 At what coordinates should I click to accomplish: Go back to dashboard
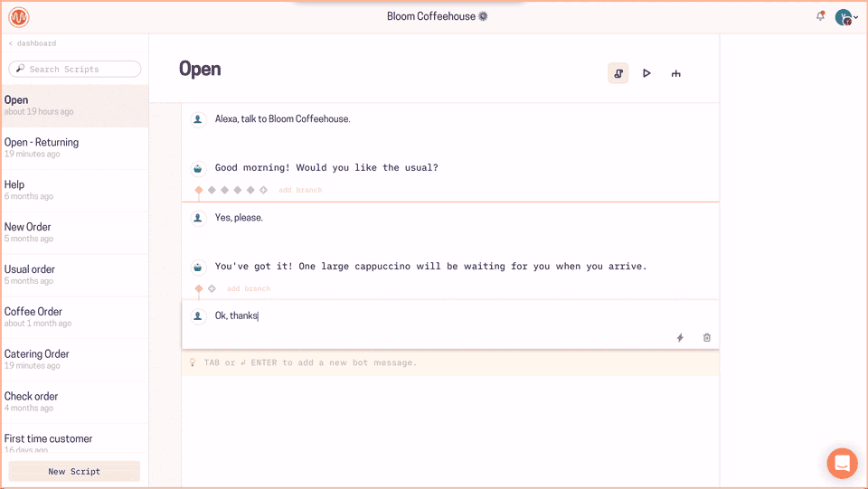click(33, 43)
